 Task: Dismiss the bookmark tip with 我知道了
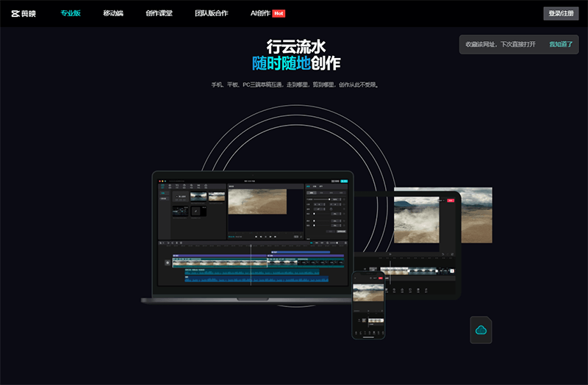pyautogui.click(x=561, y=44)
